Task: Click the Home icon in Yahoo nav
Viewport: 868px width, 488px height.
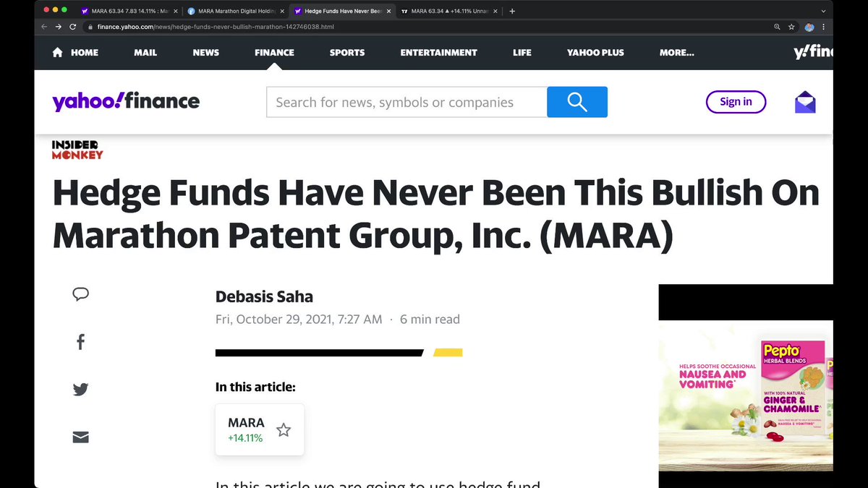Action: 58,52
